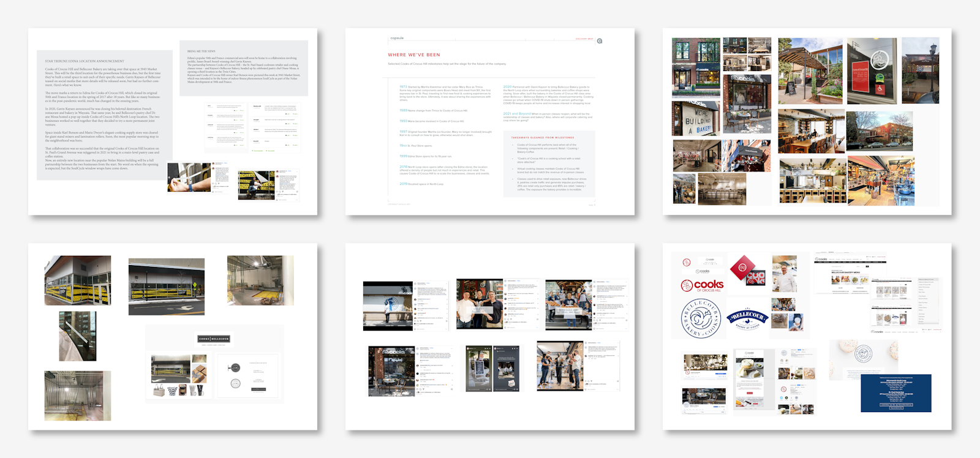The image size is (980, 458).
Task: Click the blue Bellecour banner logo
Action: [x=747, y=318]
